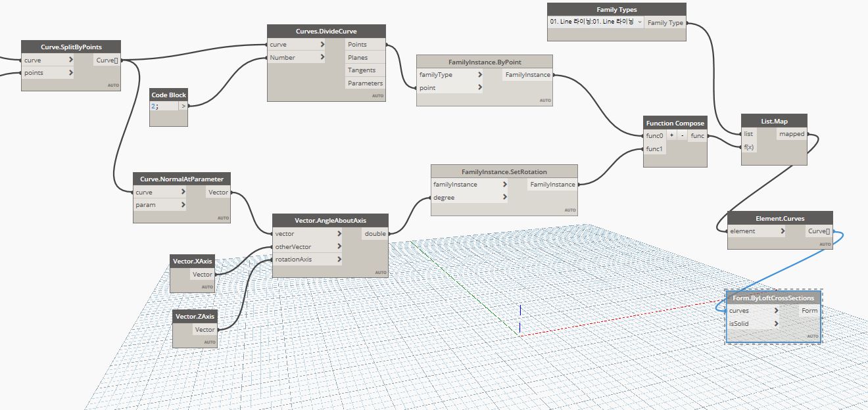Click the + button on Function Compose
The image size is (868, 410).
coord(671,135)
